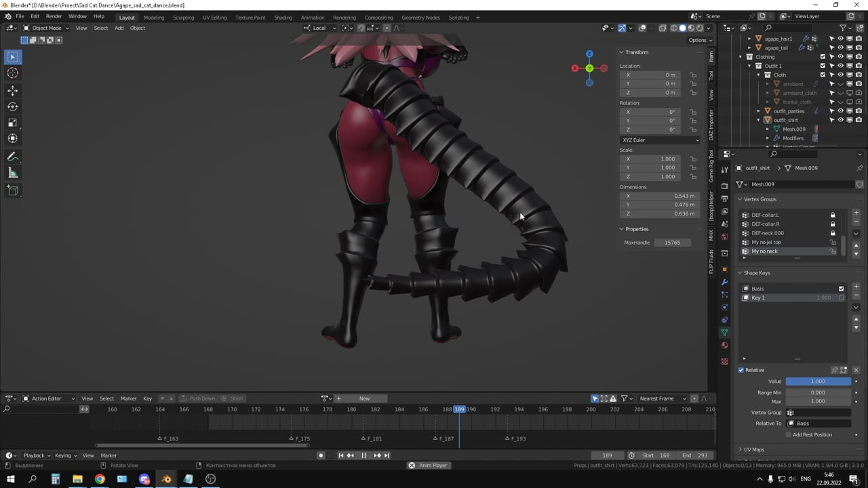
Task: Choose the Measure ruler tool
Action: click(x=13, y=173)
